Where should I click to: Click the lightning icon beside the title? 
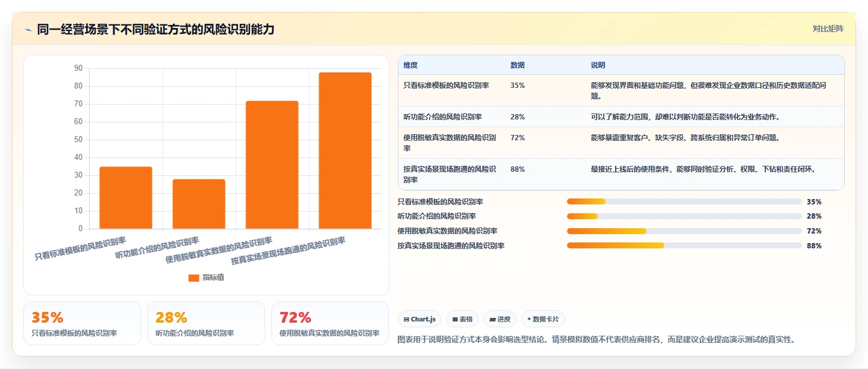(x=28, y=29)
